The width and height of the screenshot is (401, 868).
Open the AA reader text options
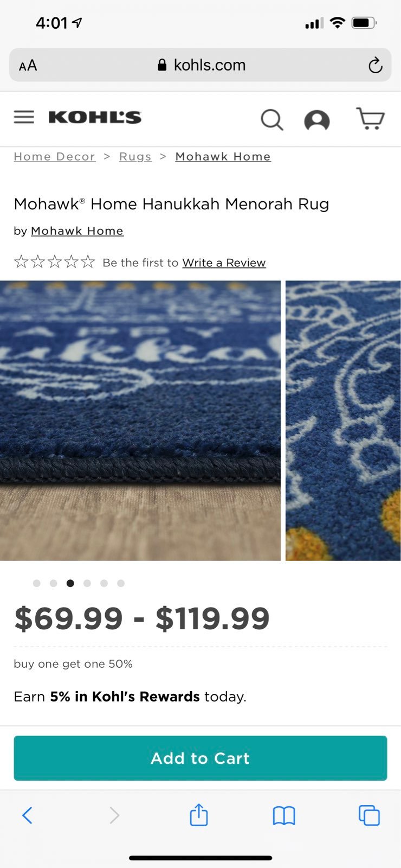(x=28, y=66)
